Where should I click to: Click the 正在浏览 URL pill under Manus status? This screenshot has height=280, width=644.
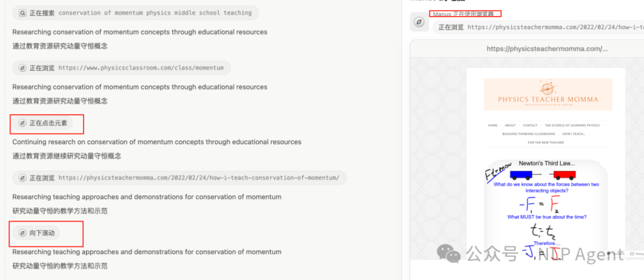(537, 27)
